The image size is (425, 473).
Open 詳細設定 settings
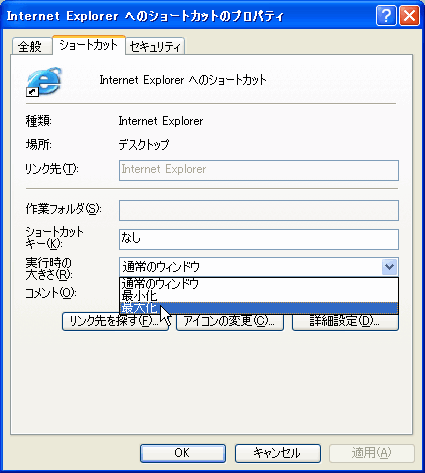tap(345, 321)
